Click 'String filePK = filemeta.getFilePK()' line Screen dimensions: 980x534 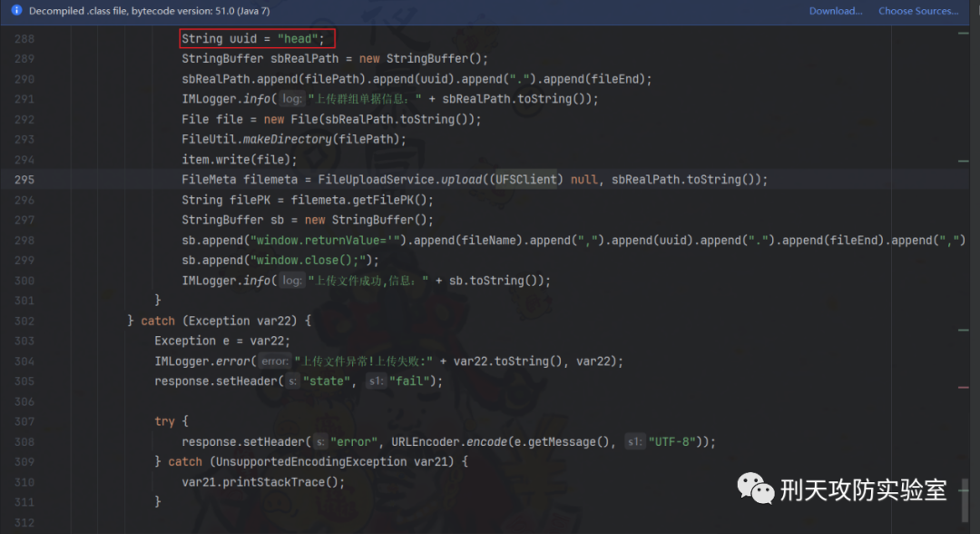[x=308, y=200]
